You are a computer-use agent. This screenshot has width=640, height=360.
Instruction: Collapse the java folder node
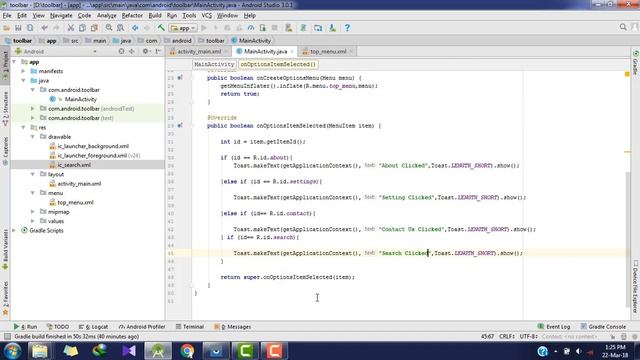pos(24,80)
